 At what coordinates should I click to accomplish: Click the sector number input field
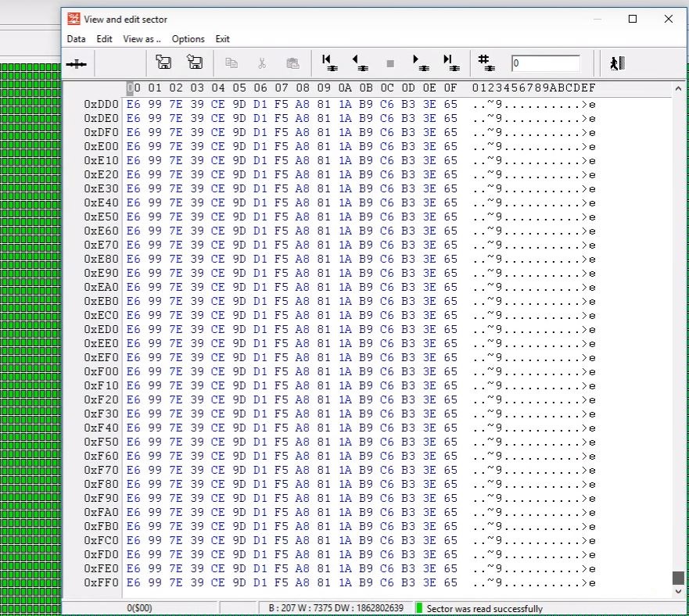click(x=545, y=63)
